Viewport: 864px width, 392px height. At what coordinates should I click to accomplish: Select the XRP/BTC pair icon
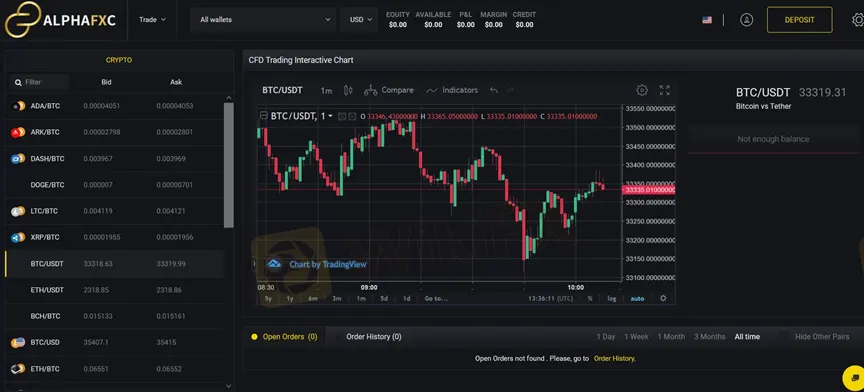(18, 238)
